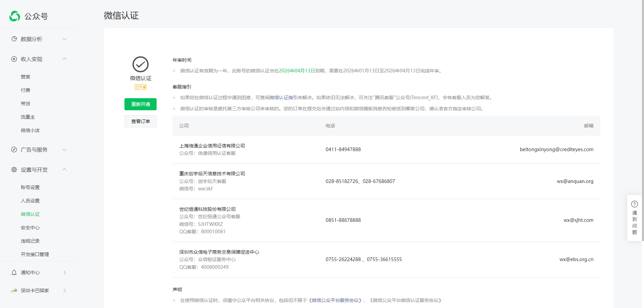The height and width of the screenshot is (308, 644).
Task: Collapse the 设置与开发 section chevron
Action: coord(64,170)
